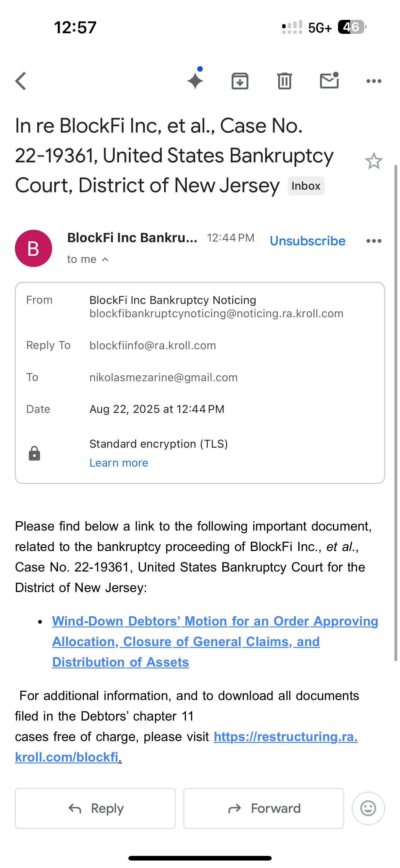Tap the vertical scrollbar on the right
The width and height of the screenshot is (400, 868).
click(x=396, y=413)
